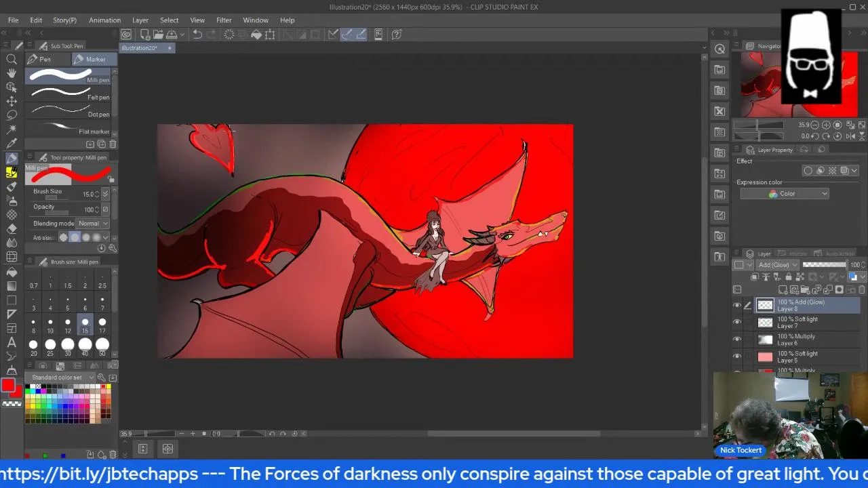Click the CLIP STUDIO launcher icon
This screenshot has width=868, height=488.
point(126,35)
